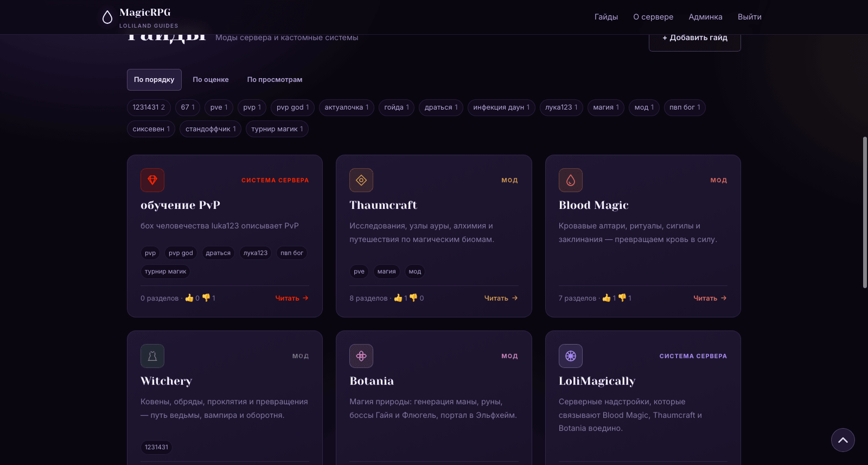
Task: Filter by the стандоффчик tag chip
Action: pyautogui.click(x=210, y=129)
